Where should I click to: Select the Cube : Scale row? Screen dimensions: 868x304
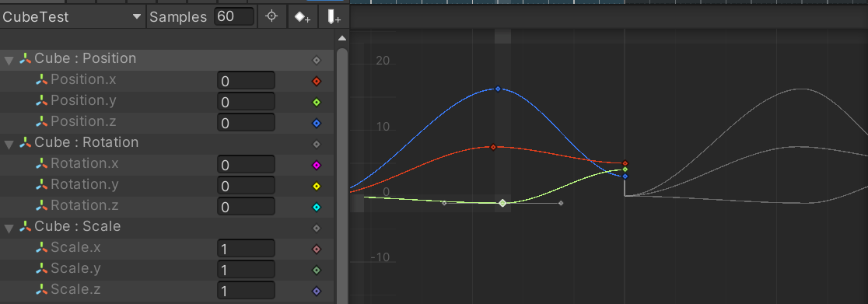[x=166, y=228]
